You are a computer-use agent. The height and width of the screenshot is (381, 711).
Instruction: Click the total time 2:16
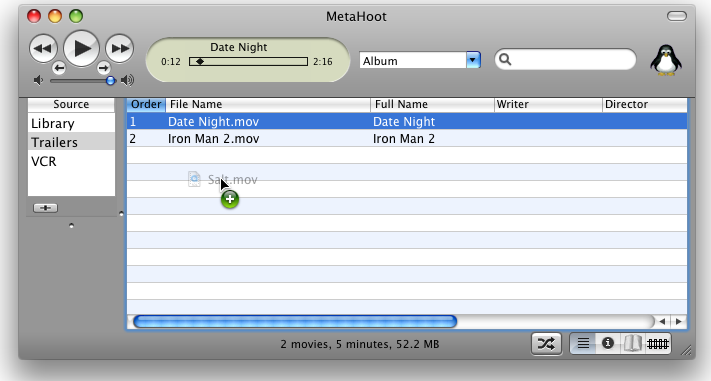pyautogui.click(x=322, y=61)
